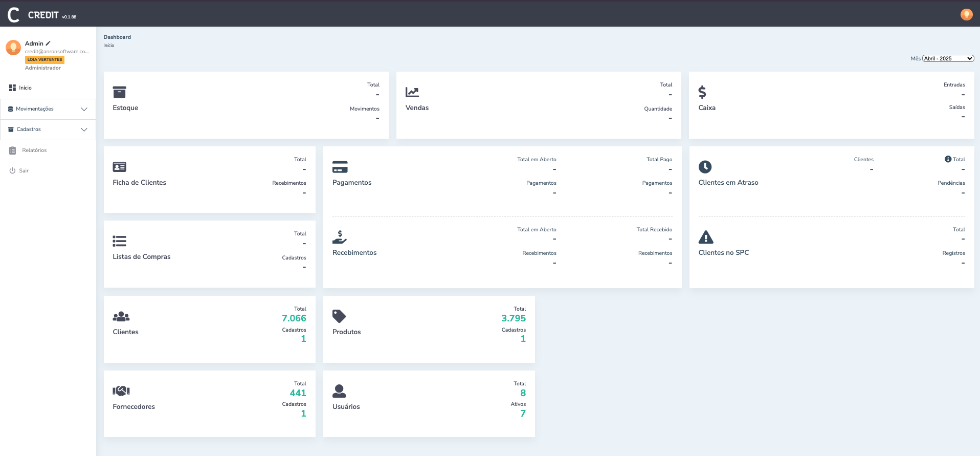Click the Vendas chart icon
This screenshot has height=456, width=980.
point(412,92)
